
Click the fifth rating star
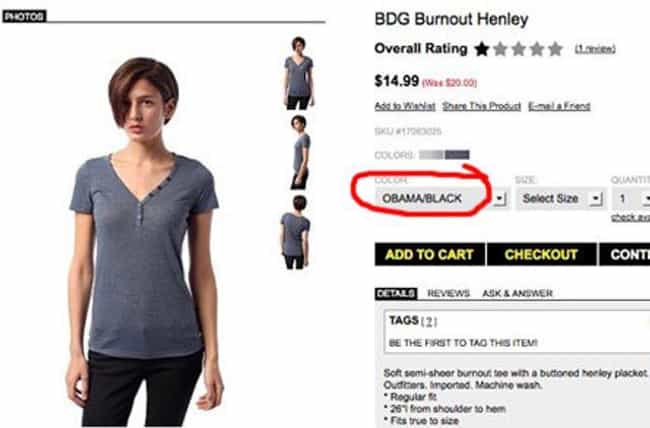(x=555, y=49)
